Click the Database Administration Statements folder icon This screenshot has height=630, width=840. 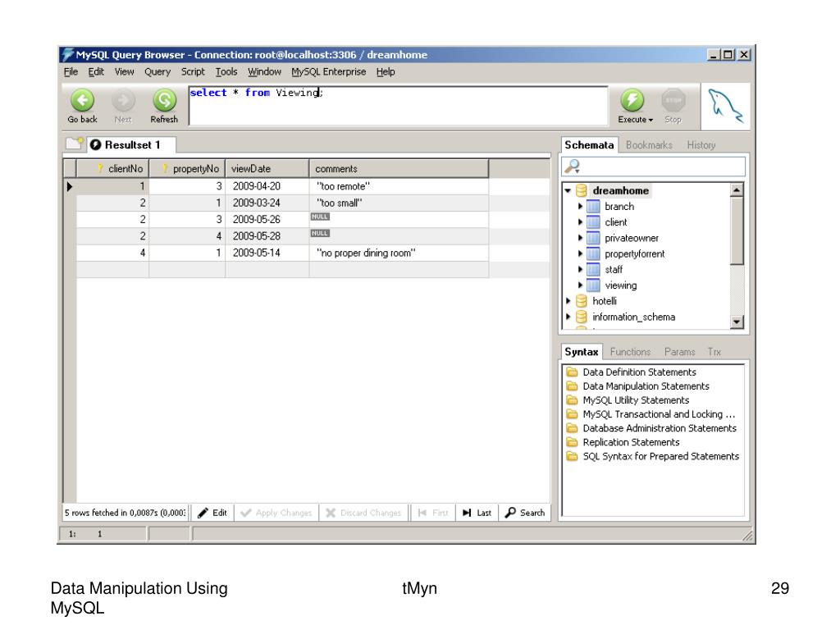tap(572, 428)
